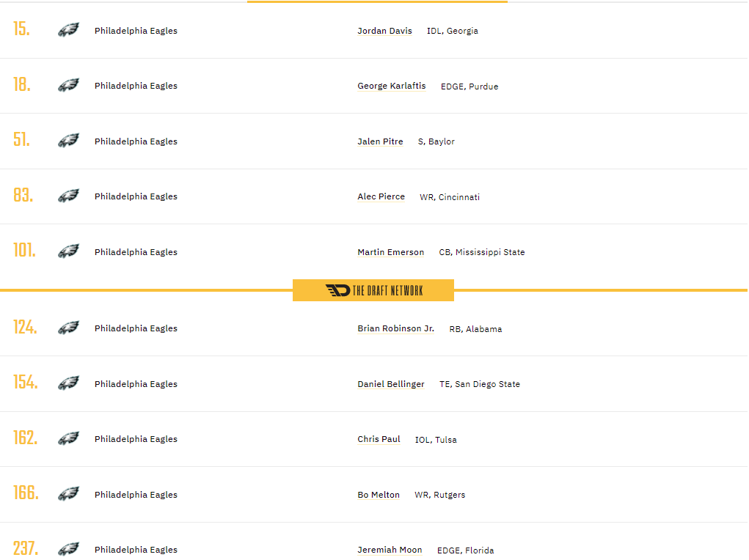Screen dimensions: 749x560
Task: Open Jeremiah Moon player link
Action: pyautogui.click(x=390, y=550)
